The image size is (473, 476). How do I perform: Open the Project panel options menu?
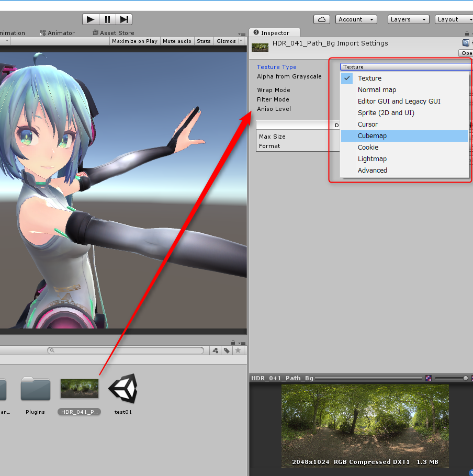[x=242, y=343]
